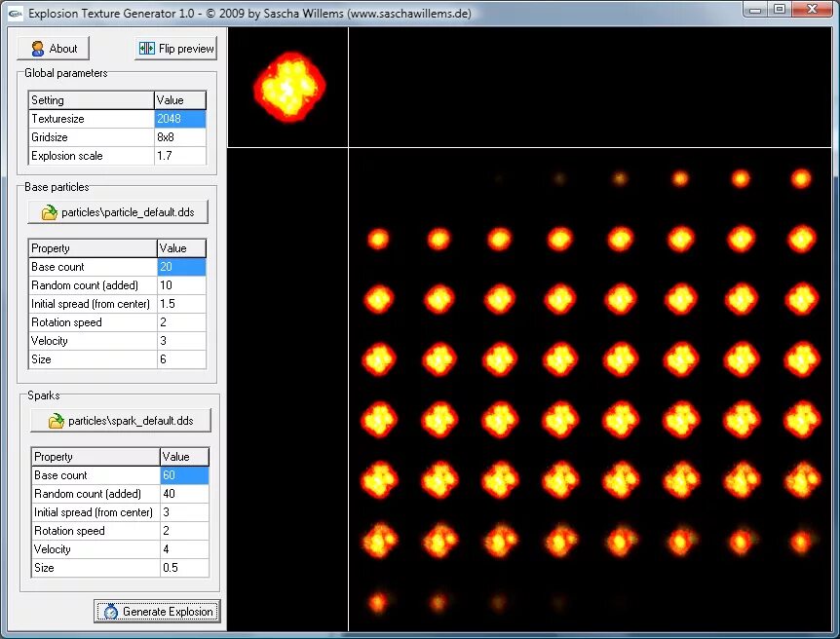
Task: Click the Gridsize setting label
Action: [x=50, y=137]
